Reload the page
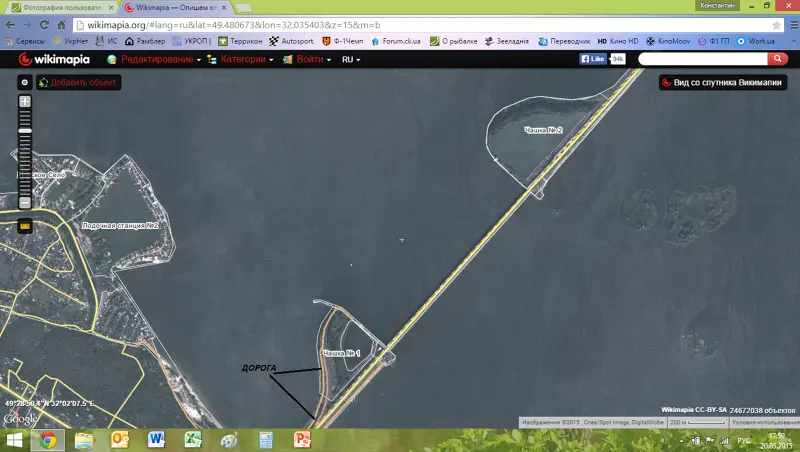Viewport: 800px width, 452px height. point(44,25)
